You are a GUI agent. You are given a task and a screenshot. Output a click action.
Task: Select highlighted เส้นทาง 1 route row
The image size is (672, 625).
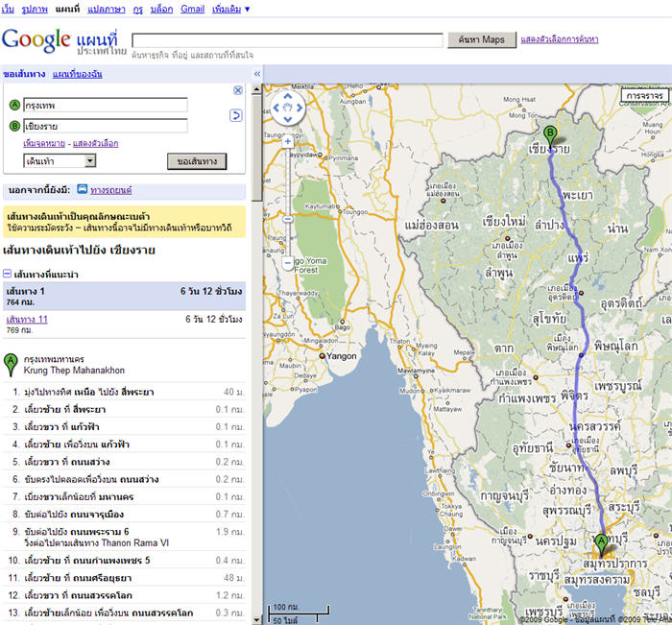pos(124,296)
